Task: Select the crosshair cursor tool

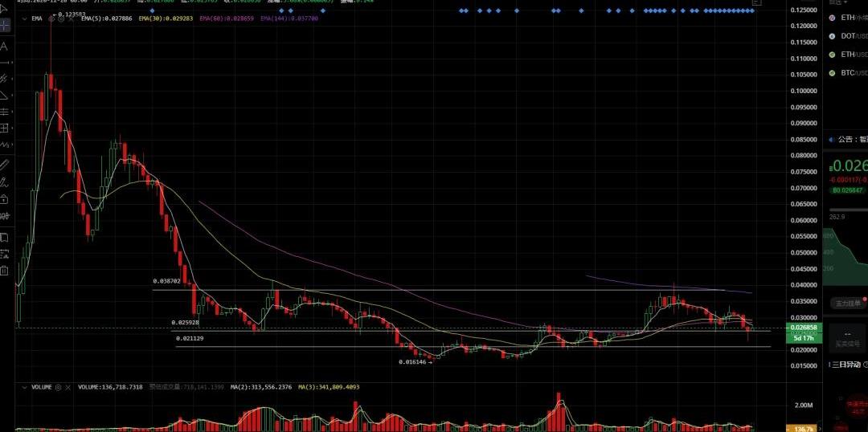Action: pos(5,26)
